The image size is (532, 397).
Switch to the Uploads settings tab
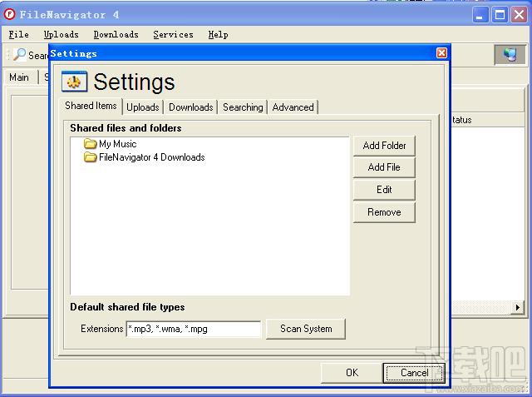(x=143, y=107)
